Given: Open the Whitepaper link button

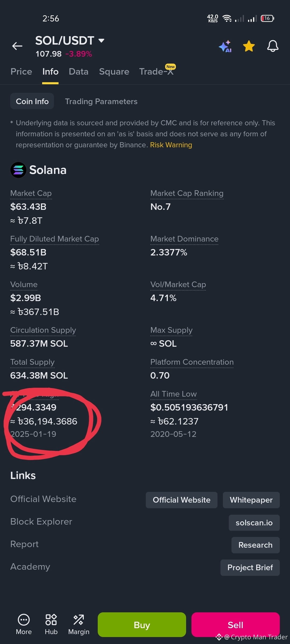Looking at the screenshot, I should (x=251, y=500).
